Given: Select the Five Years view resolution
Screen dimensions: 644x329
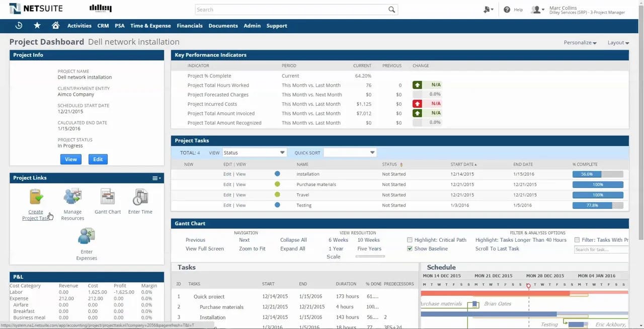Looking at the screenshot, I should coord(369,249).
